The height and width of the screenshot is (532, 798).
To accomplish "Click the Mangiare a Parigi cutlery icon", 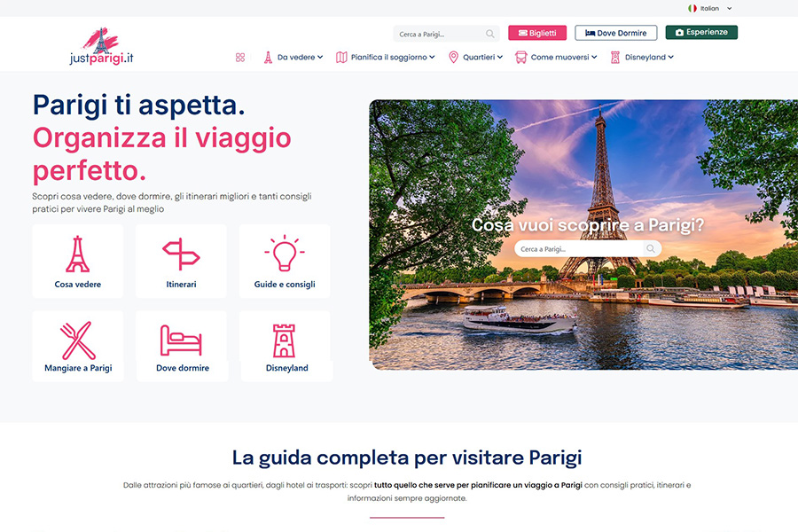I will click(78, 340).
